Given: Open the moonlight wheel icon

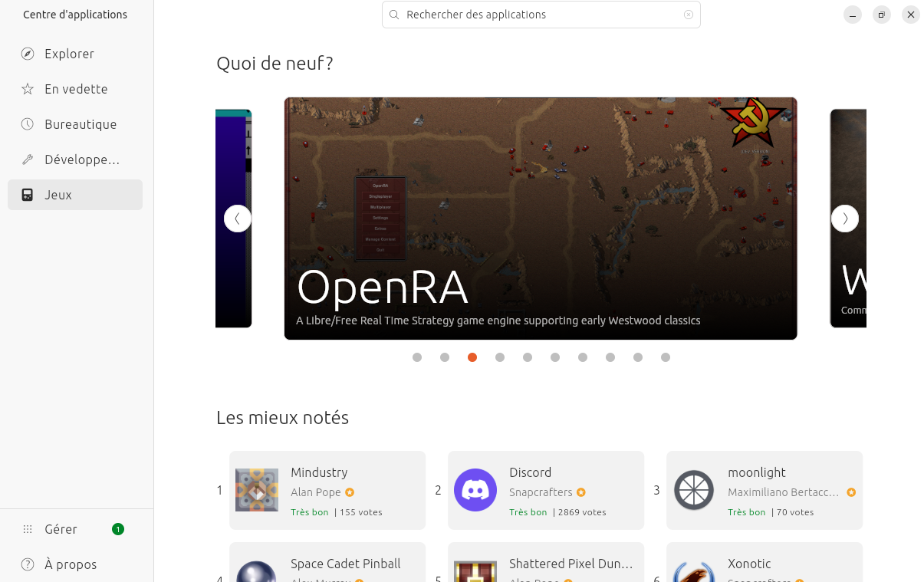Looking at the screenshot, I should click(x=694, y=490).
